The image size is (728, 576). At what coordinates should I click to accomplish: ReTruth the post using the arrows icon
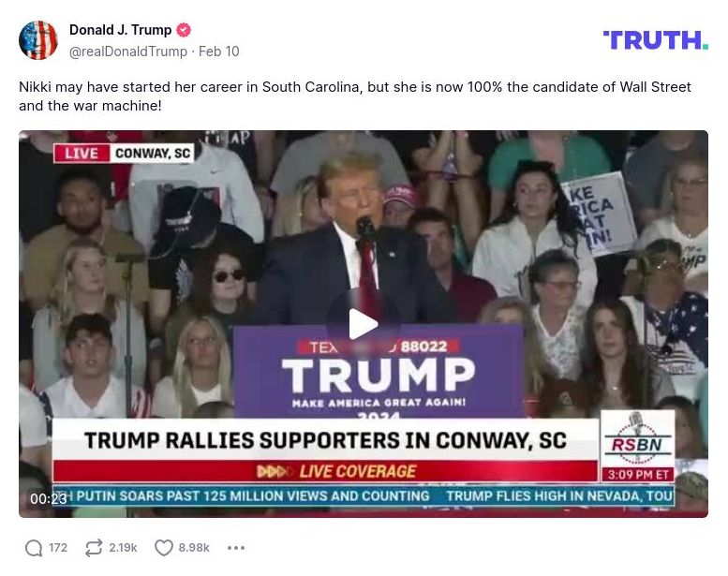point(94,548)
